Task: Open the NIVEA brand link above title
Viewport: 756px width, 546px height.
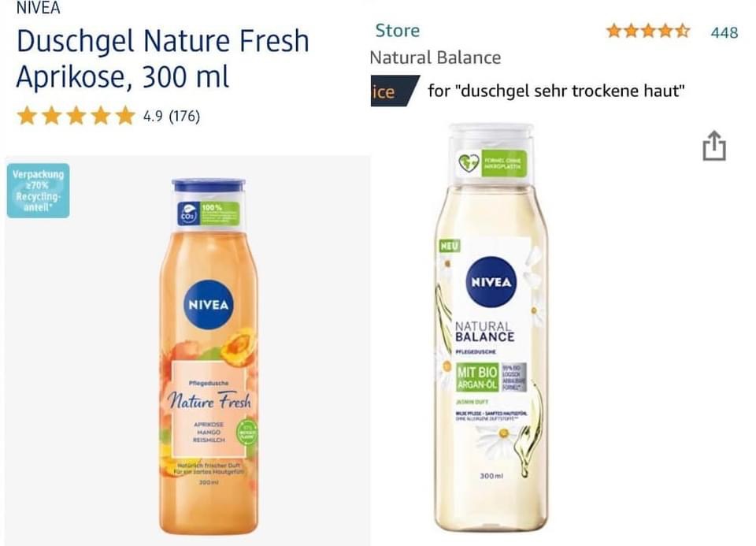Action: pos(38,8)
